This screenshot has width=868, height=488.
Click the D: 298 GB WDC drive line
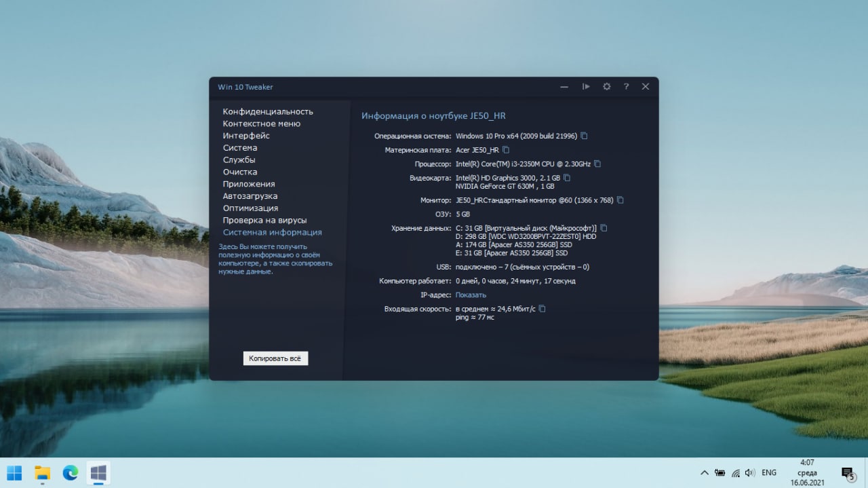(x=526, y=236)
